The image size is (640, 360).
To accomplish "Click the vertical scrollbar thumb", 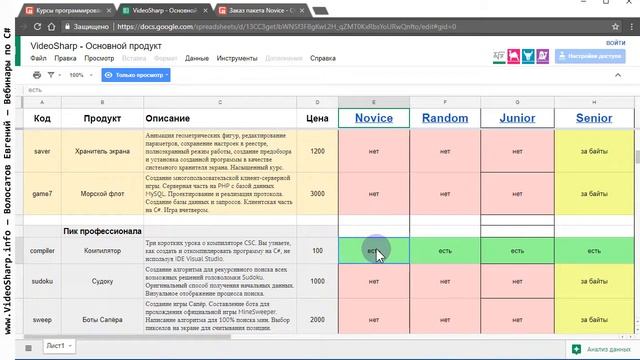I will coord(637,157).
